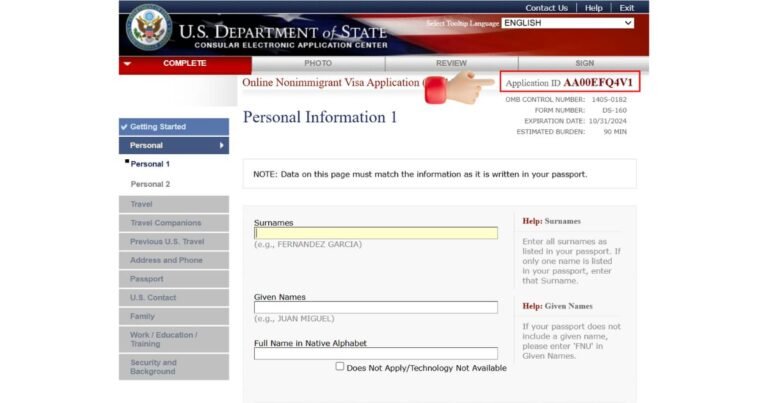Click the passport match NOTE text
Screen dimensions: 768x403
pos(420,174)
